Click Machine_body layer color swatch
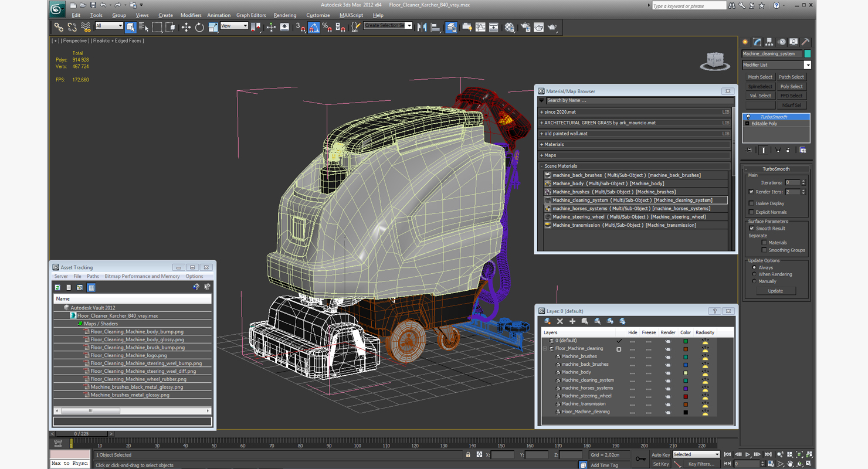868x469 pixels. (686, 372)
